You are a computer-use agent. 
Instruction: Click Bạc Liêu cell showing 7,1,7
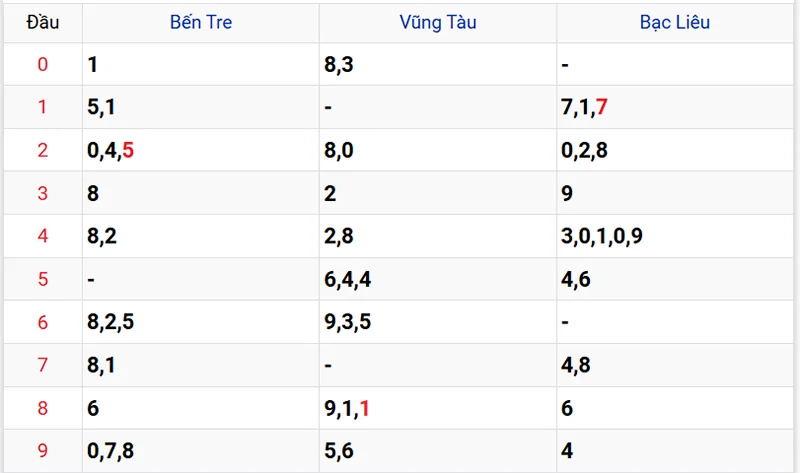click(x=585, y=108)
